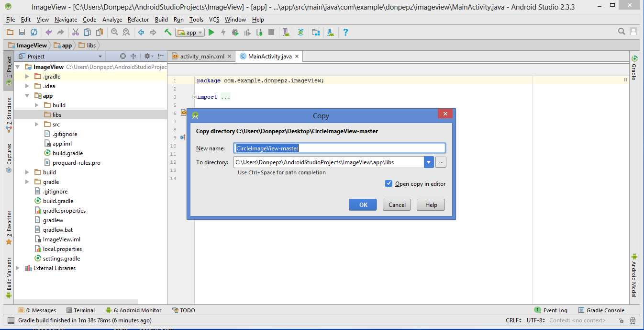
Task: Click the Paste clipboard icon
Action: [100, 32]
